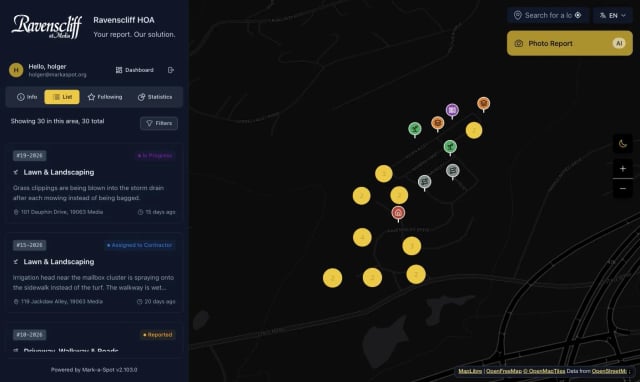Image resolution: width=640 pixels, height=382 pixels.
Task: Open the Following tab
Action: (x=105, y=97)
